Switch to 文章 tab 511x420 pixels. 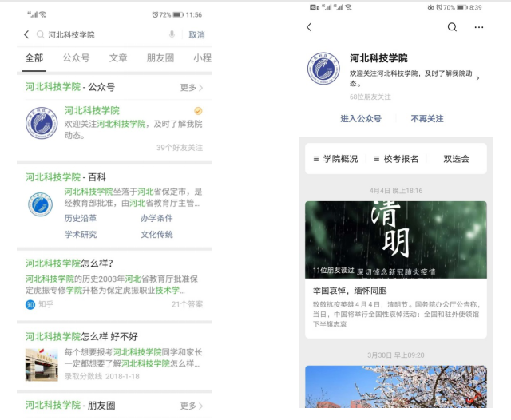[118, 58]
